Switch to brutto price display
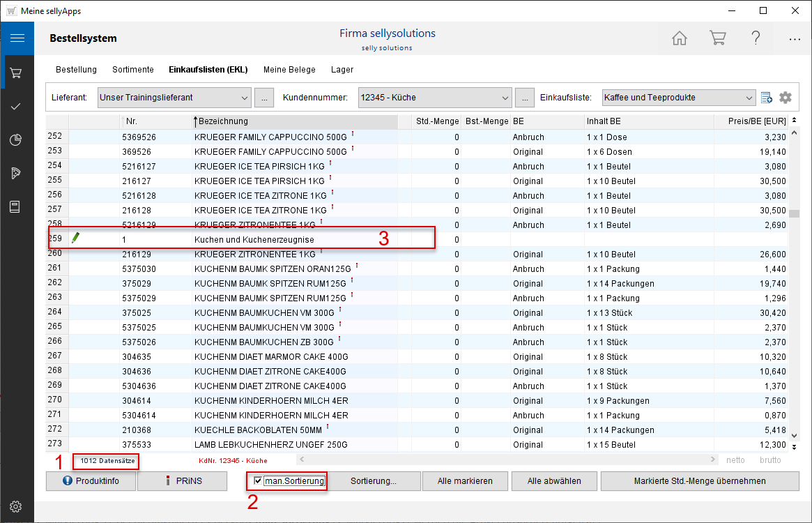The width and height of the screenshot is (812, 523). tap(770, 460)
